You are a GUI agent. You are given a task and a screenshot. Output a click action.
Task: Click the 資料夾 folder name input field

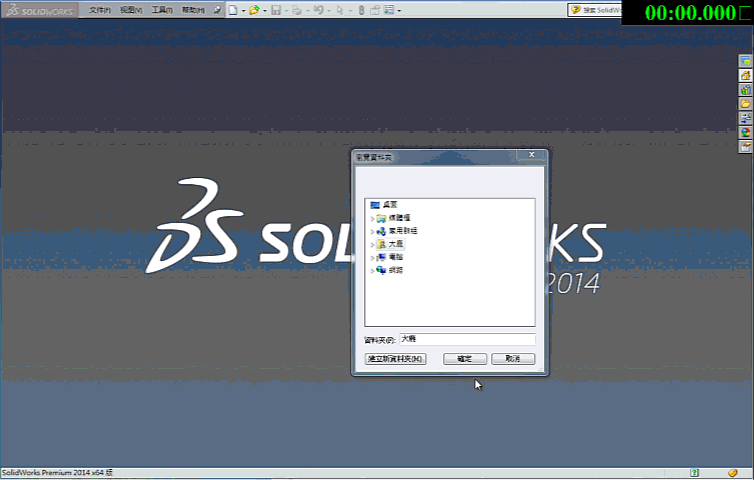pos(467,339)
